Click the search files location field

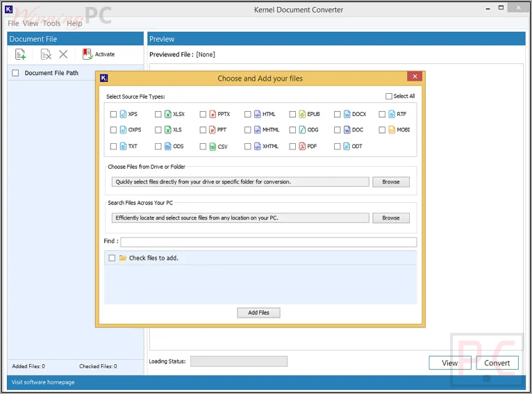coord(240,218)
